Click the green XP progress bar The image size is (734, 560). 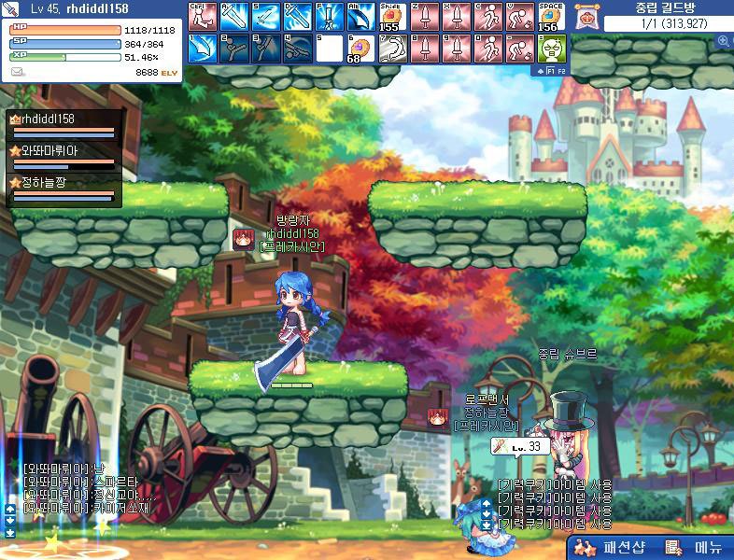tap(65, 57)
